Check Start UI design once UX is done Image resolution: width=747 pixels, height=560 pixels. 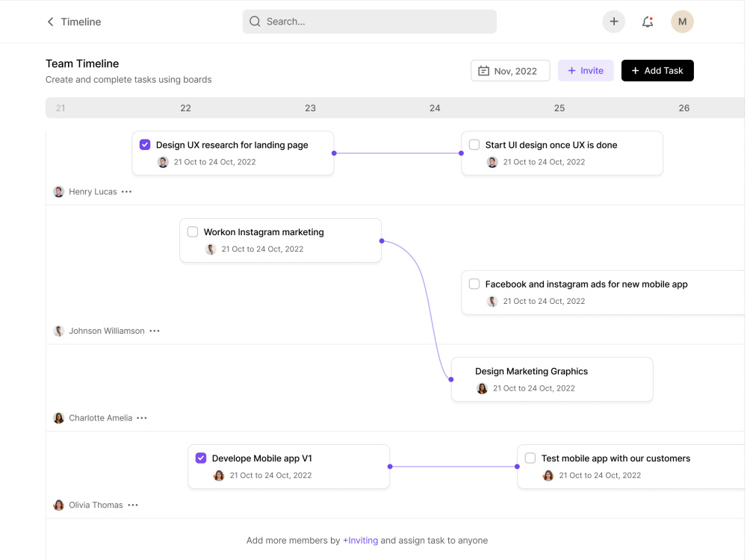(x=474, y=145)
